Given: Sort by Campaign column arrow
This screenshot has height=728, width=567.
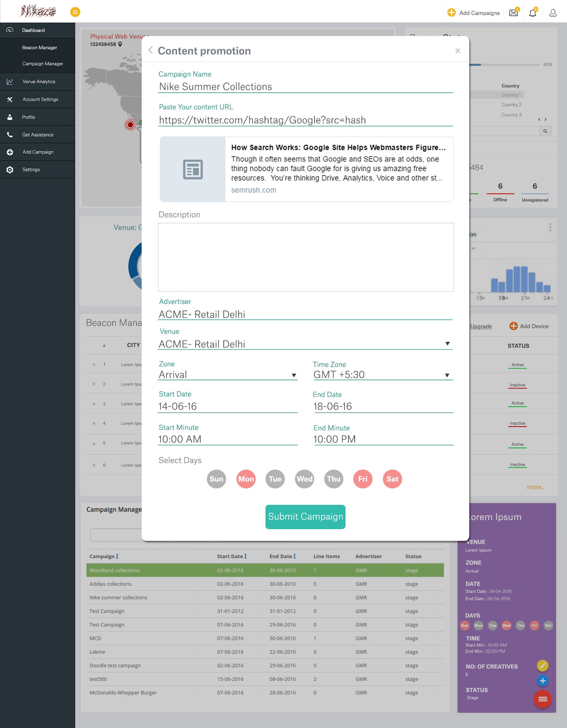Looking at the screenshot, I should coord(117,556).
